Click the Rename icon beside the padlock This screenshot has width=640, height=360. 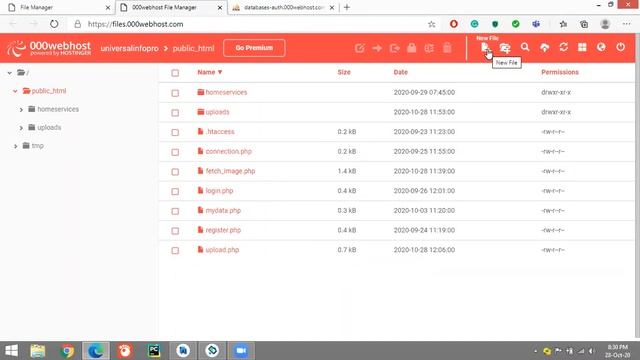(x=429, y=48)
